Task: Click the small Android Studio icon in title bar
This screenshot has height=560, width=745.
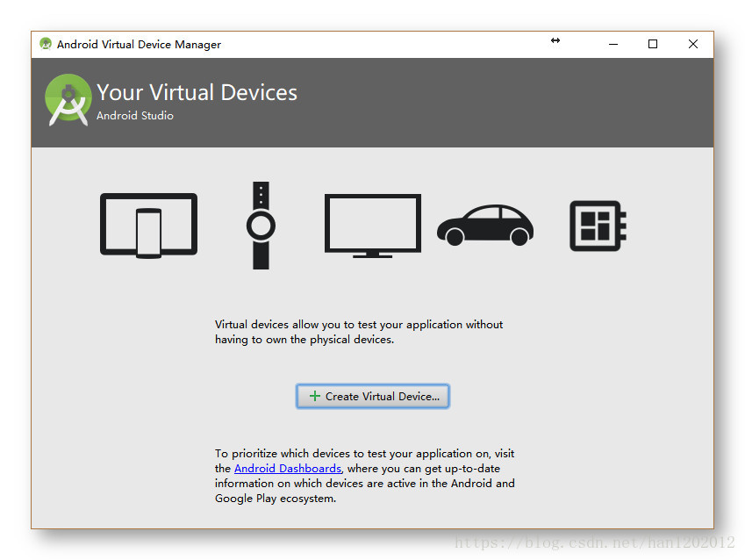Action: pos(46,44)
